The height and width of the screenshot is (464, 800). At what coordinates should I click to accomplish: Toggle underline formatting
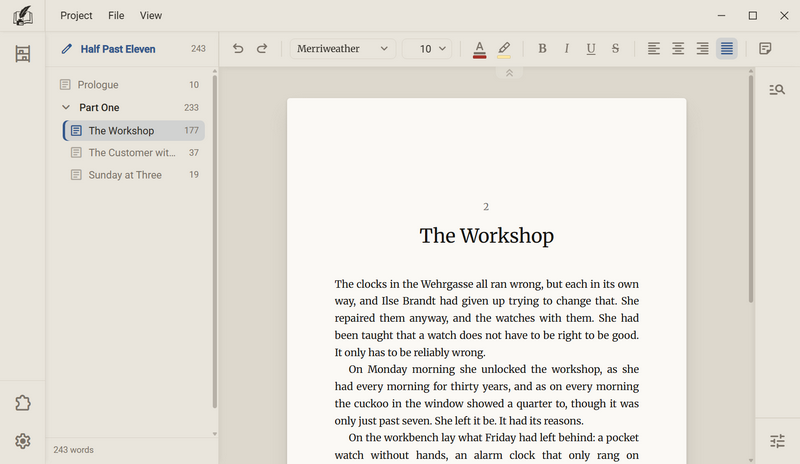pos(591,48)
